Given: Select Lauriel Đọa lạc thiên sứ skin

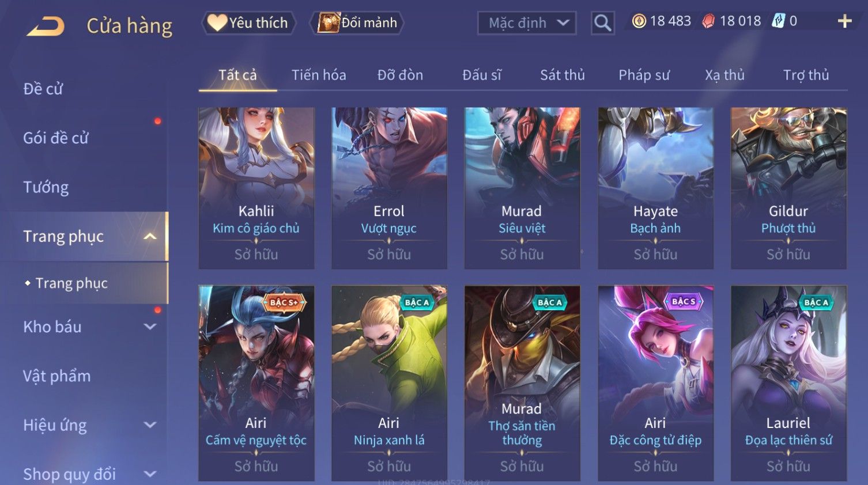Looking at the screenshot, I should [788, 383].
